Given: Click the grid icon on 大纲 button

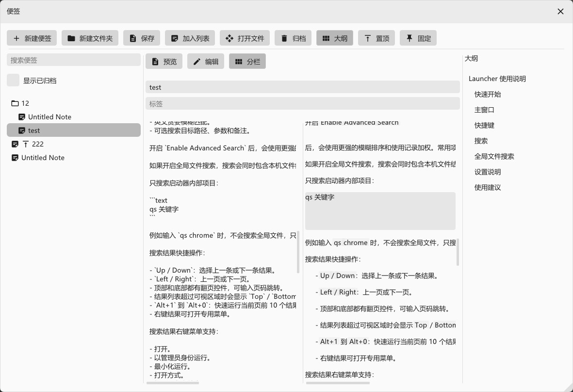Looking at the screenshot, I should pyautogui.click(x=326, y=38).
